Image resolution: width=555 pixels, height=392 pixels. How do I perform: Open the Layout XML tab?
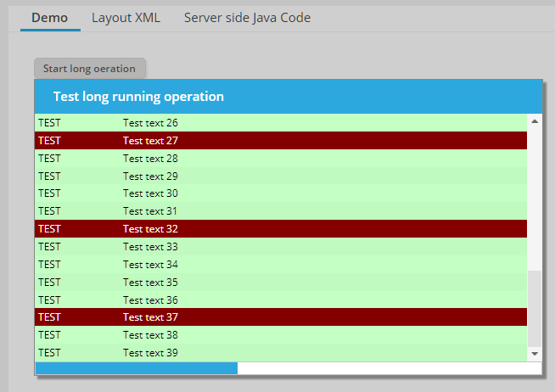tap(126, 18)
